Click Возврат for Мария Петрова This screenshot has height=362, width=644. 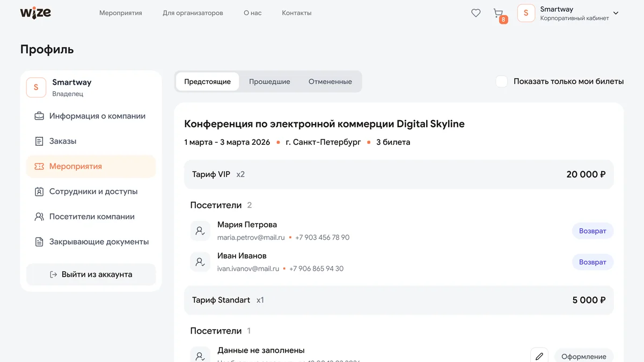[x=592, y=231]
